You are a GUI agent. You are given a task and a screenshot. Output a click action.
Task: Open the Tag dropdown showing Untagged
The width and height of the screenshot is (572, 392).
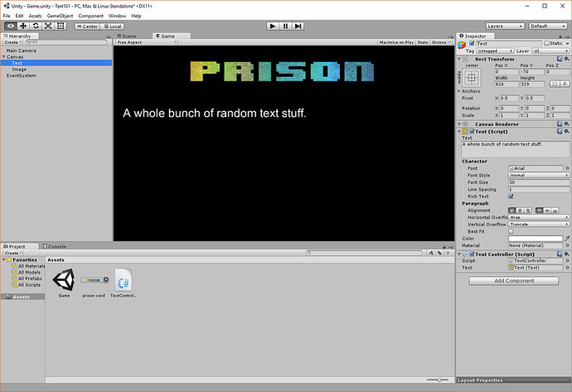click(495, 51)
